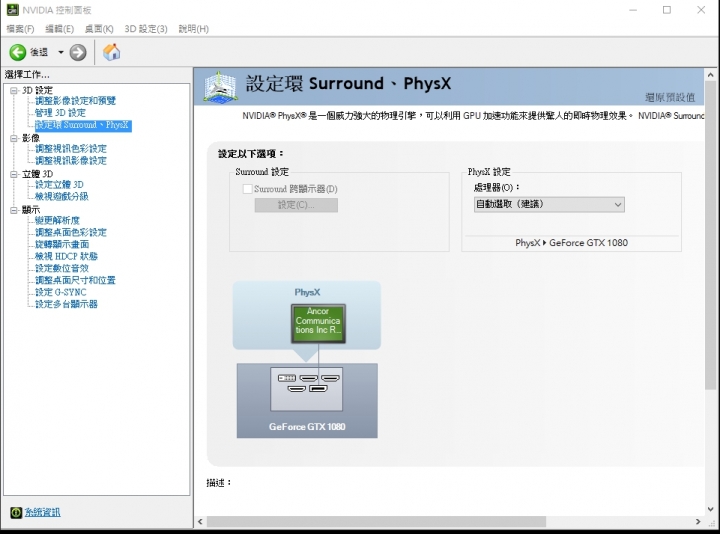Image resolution: width=720 pixels, height=534 pixels.
Task: Open the 3D 設定(3) menu
Action: coord(146,29)
